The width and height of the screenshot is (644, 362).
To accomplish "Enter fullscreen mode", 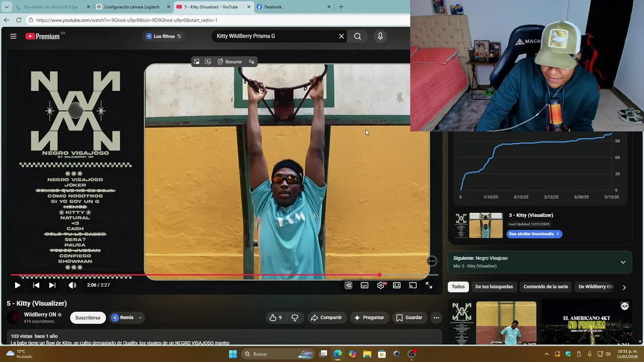I will (x=429, y=285).
